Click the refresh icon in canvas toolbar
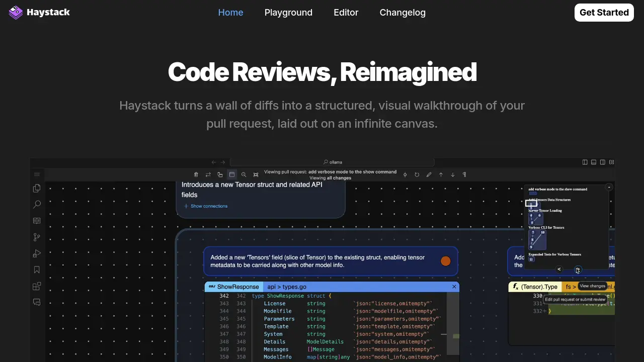Image resolution: width=644 pixels, height=362 pixels. pyautogui.click(x=417, y=174)
